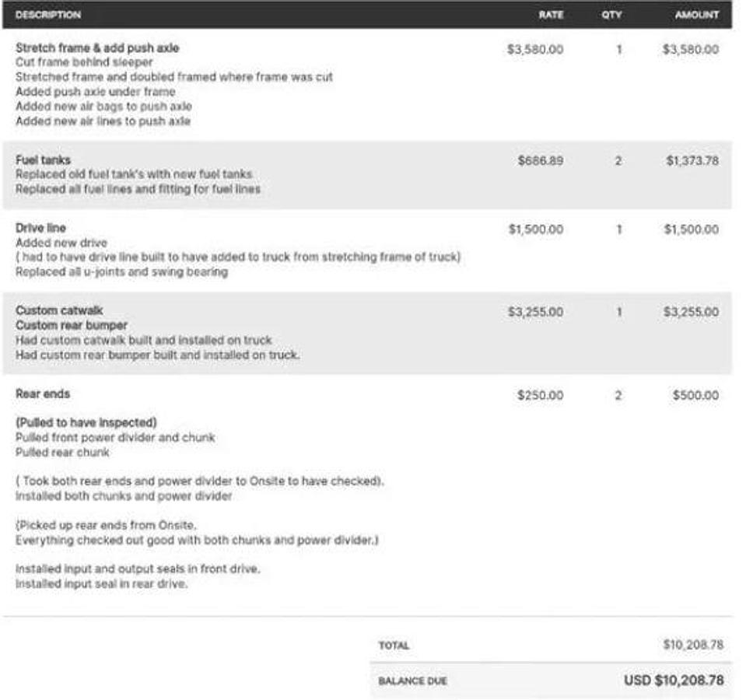The image size is (746, 700).
Task: Click the $250.00 rear ends rate
Action: pos(540,395)
